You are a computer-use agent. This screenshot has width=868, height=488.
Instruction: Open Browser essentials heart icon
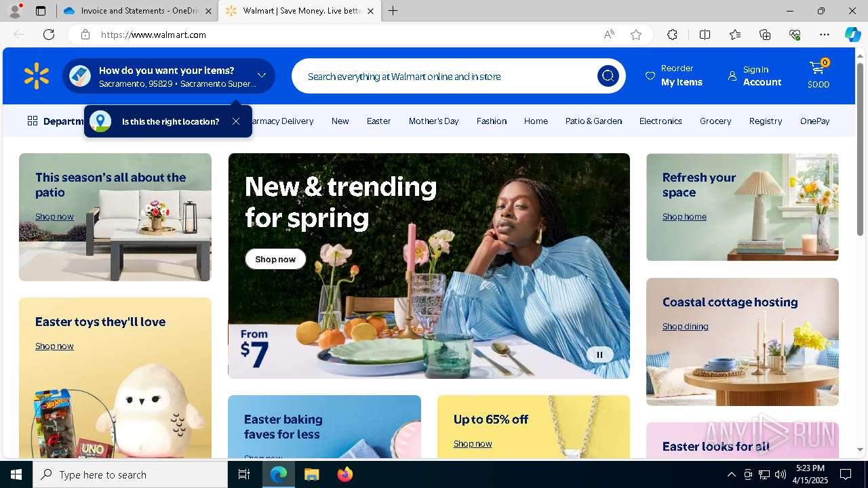point(795,35)
